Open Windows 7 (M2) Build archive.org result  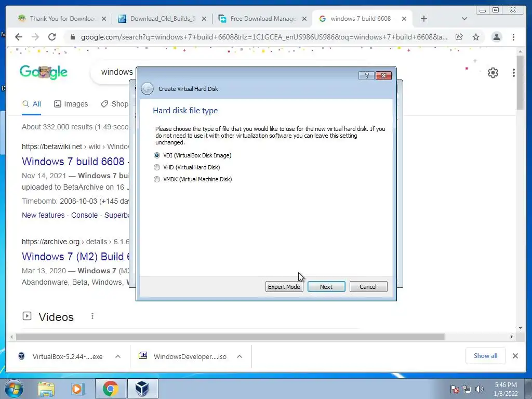pos(76,257)
